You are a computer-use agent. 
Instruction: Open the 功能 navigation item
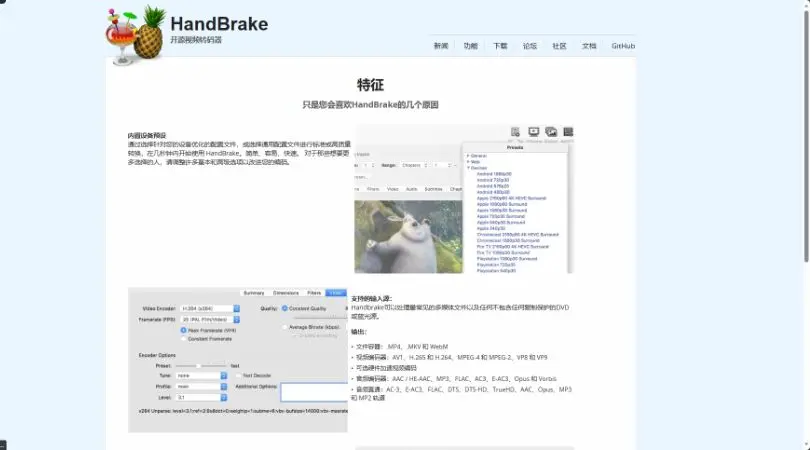471,46
